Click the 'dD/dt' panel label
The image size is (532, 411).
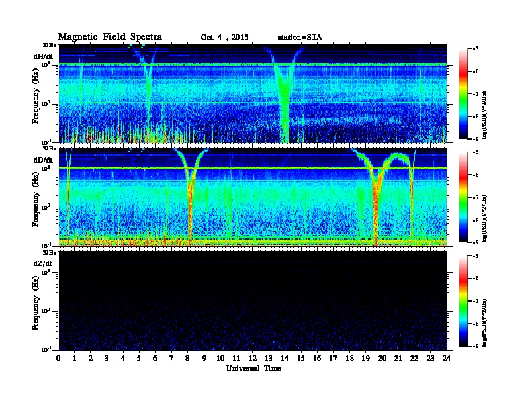click(43, 160)
